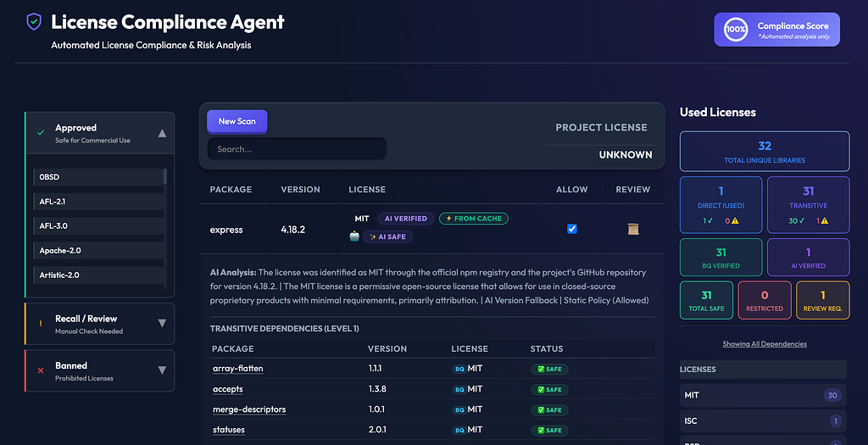Viewport: 868px width, 445px height.
Task: Filter by the BQ Verified card
Action: pos(721,258)
